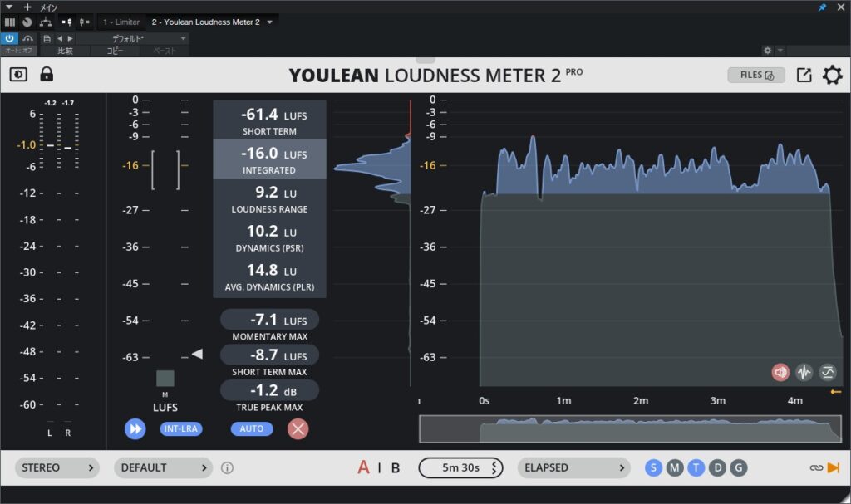Select the A comparison state
Screen dimensions: 851x504
point(363,467)
